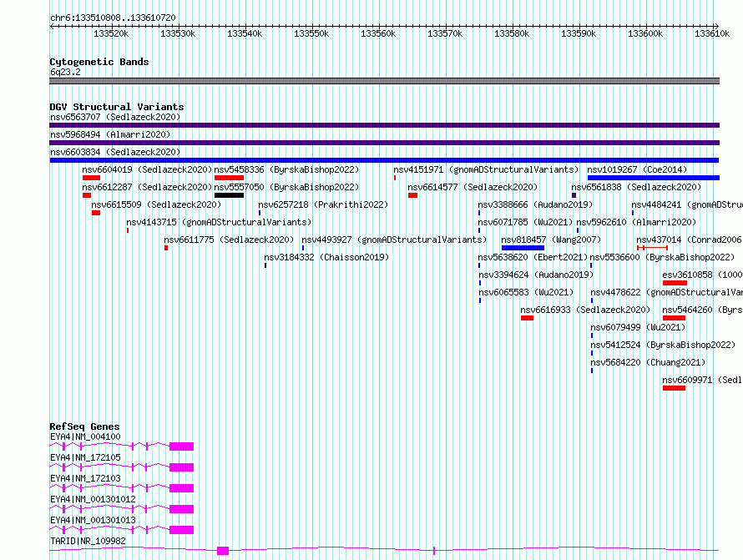Viewport: 743px width, 560px height.
Task: Open the nsv6603834 (Sedlazeck2020) variant label
Action: [115, 152]
